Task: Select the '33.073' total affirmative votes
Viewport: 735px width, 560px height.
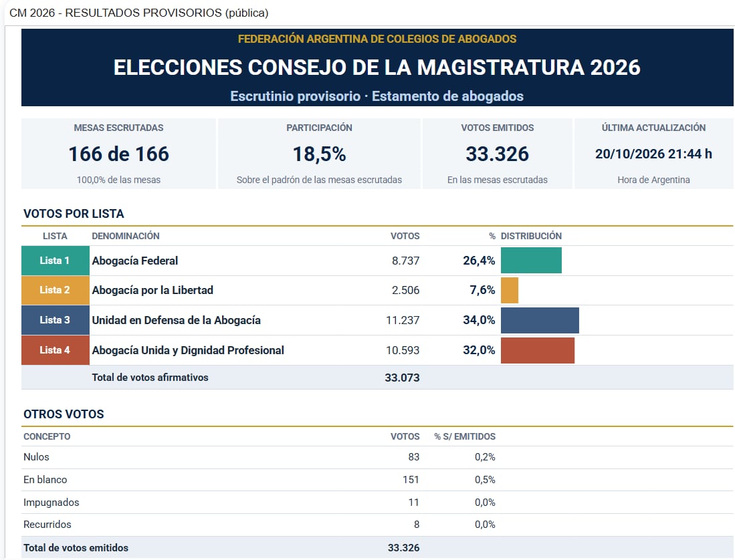Action: [402, 378]
